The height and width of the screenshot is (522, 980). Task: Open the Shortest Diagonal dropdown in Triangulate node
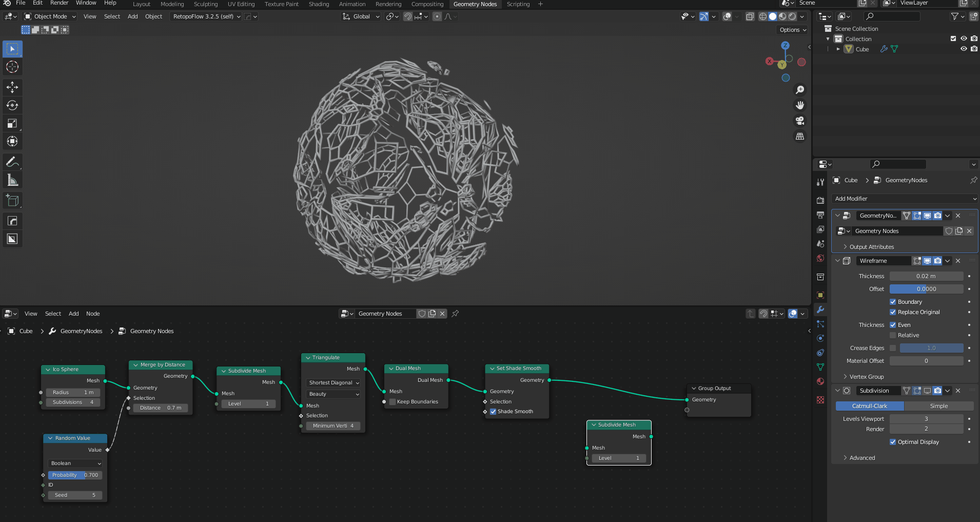click(x=332, y=382)
